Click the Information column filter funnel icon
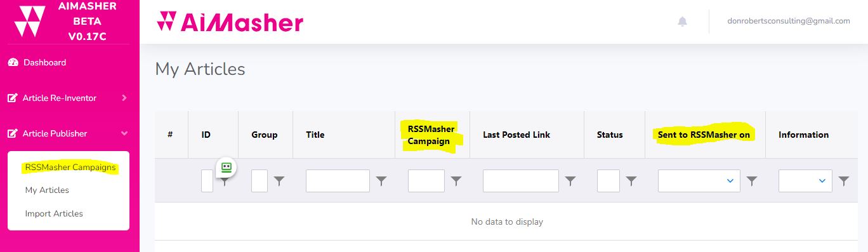This screenshot has height=252, width=868. [x=844, y=182]
